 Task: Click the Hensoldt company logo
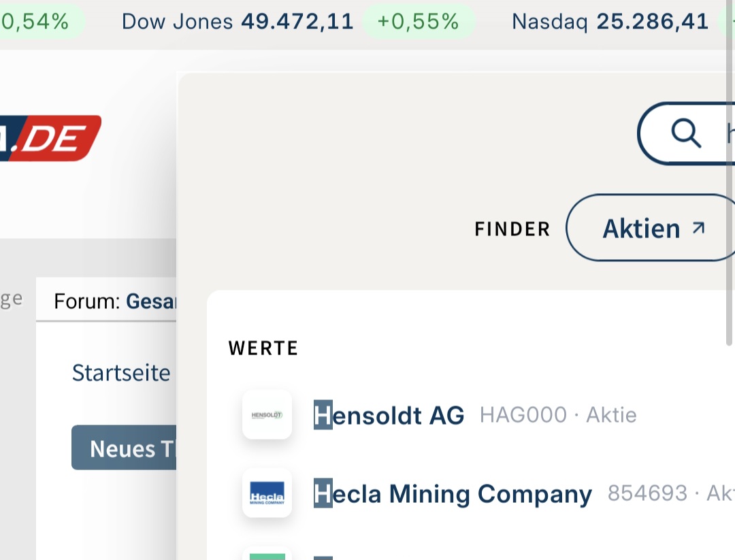[x=267, y=414]
